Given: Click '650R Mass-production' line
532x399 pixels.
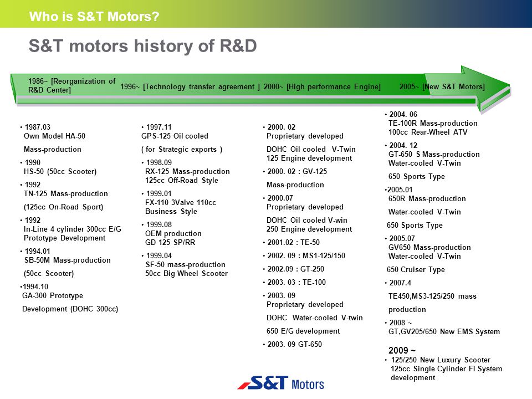Looking at the screenshot, I should (x=427, y=199).
